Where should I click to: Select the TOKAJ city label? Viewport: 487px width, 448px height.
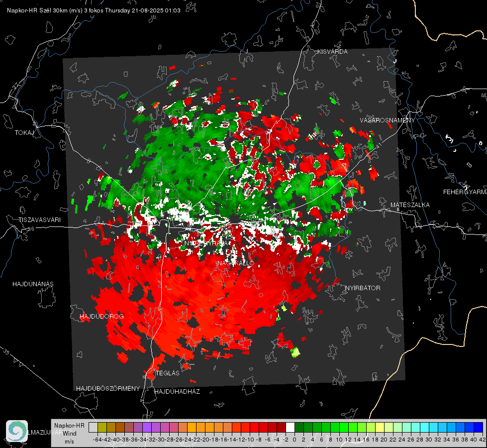pos(24,133)
